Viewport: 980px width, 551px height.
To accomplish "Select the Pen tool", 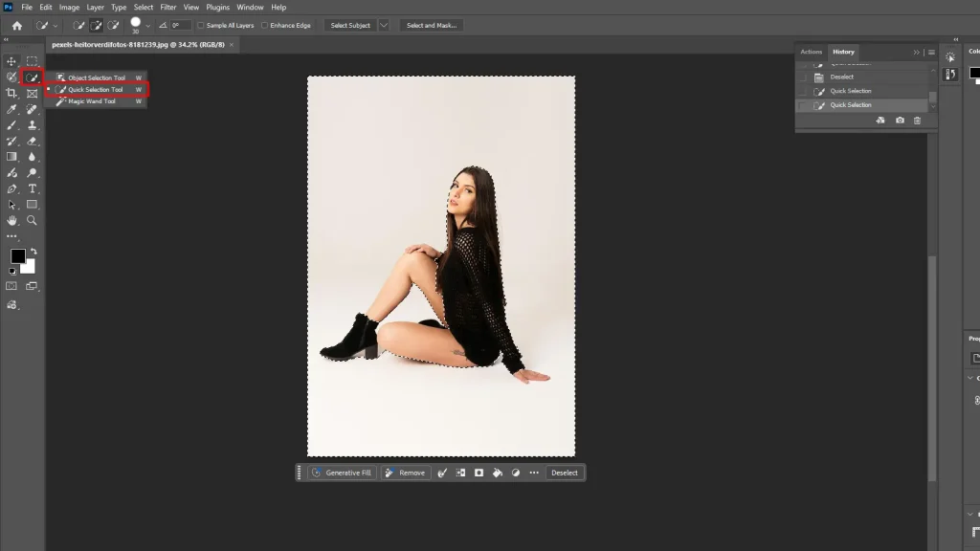I will [11, 188].
